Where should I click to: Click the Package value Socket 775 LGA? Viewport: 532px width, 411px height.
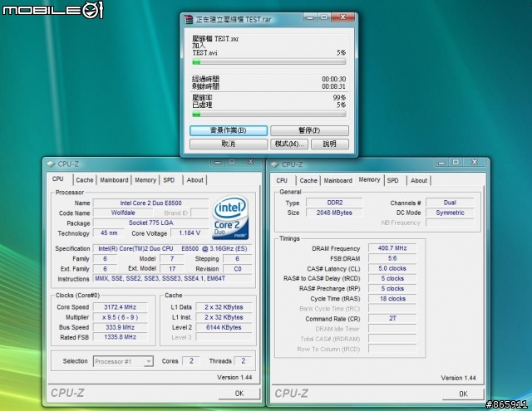[x=150, y=223]
